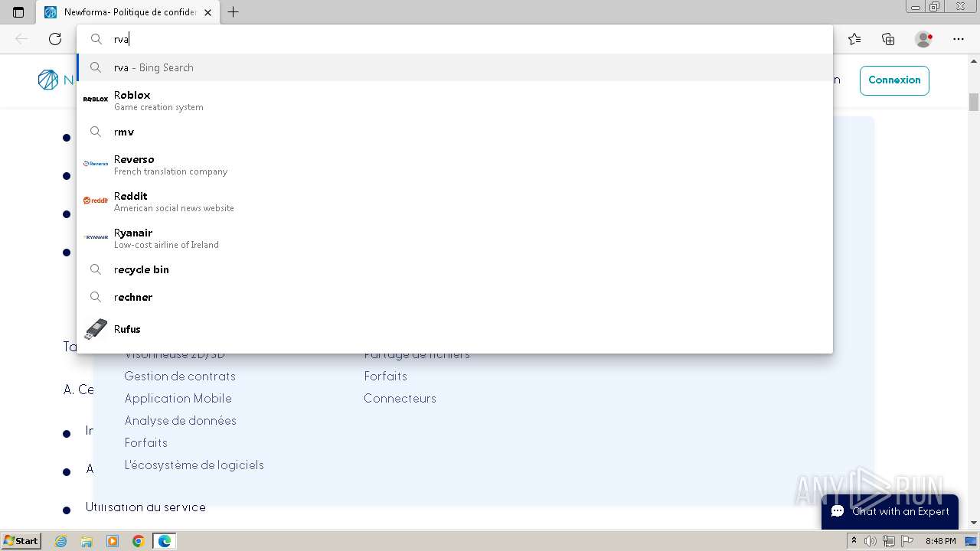Go back to the previous page
Image resolution: width=980 pixels, height=551 pixels.
21,39
